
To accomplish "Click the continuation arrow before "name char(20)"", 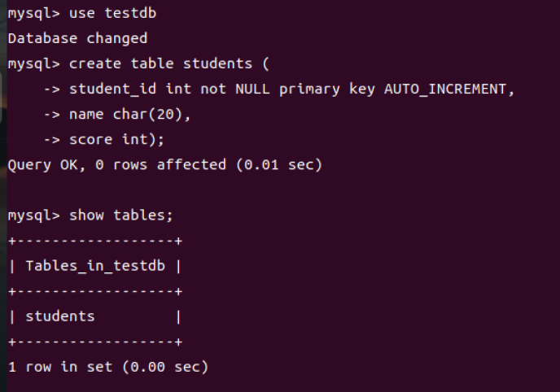I will pos(51,114).
